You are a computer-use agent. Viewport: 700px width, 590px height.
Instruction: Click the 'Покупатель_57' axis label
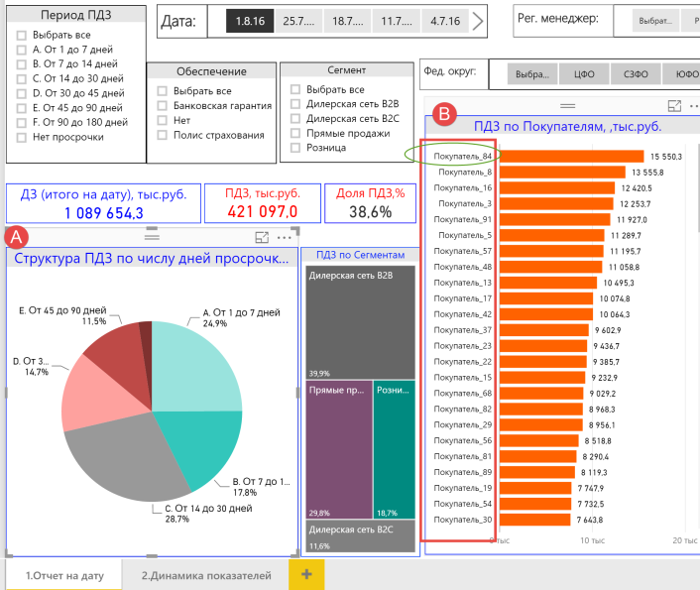click(462, 251)
